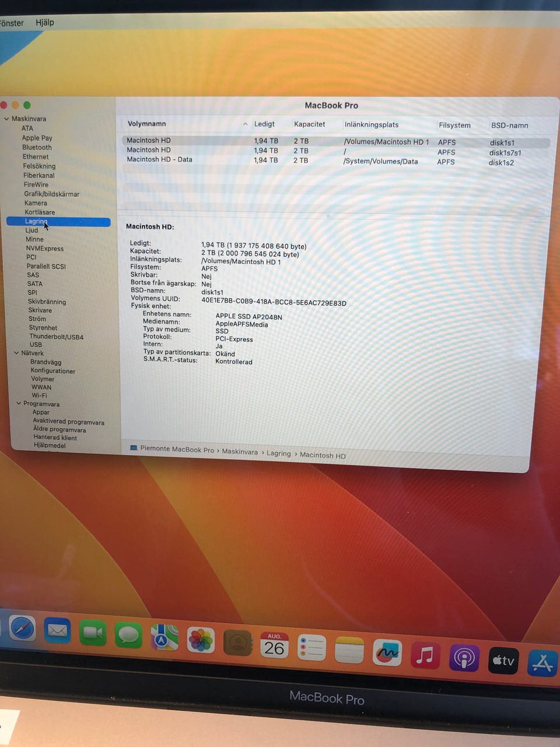Collapse the Nätverk section chevron
Image resolution: width=560 pixels, height=747 pixels.
click(x=16, y=353)
